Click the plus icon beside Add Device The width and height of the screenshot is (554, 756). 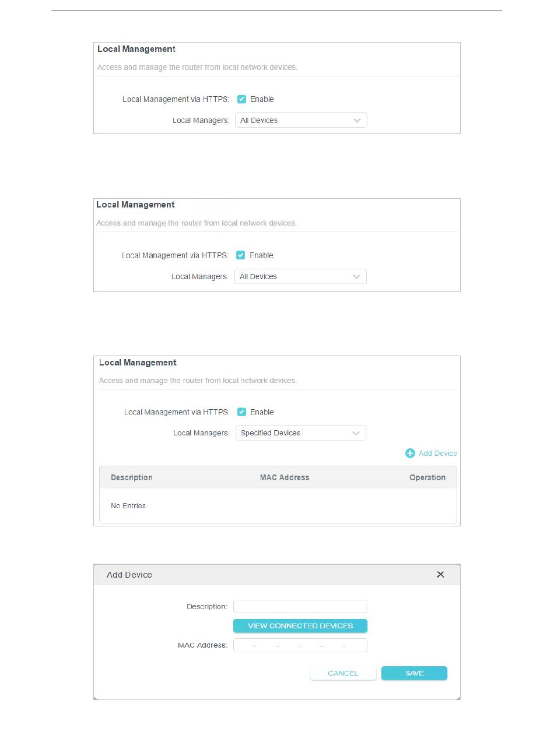[x=410, y=453]
